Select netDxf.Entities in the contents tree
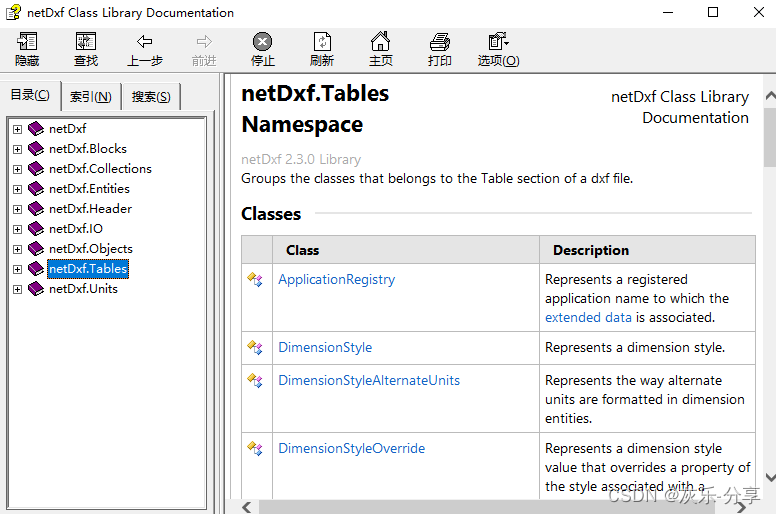Viewport: 776px width, 514px height. [89, 188]
